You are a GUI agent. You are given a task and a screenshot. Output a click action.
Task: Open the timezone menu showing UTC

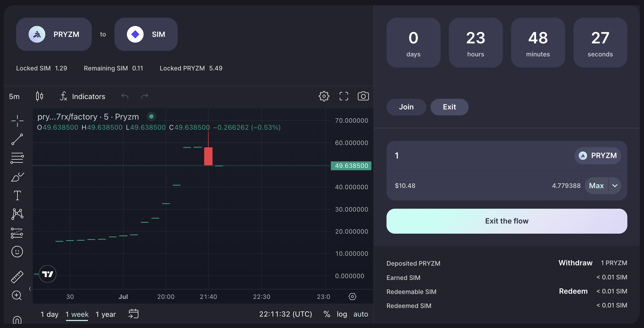pos(286,314)
